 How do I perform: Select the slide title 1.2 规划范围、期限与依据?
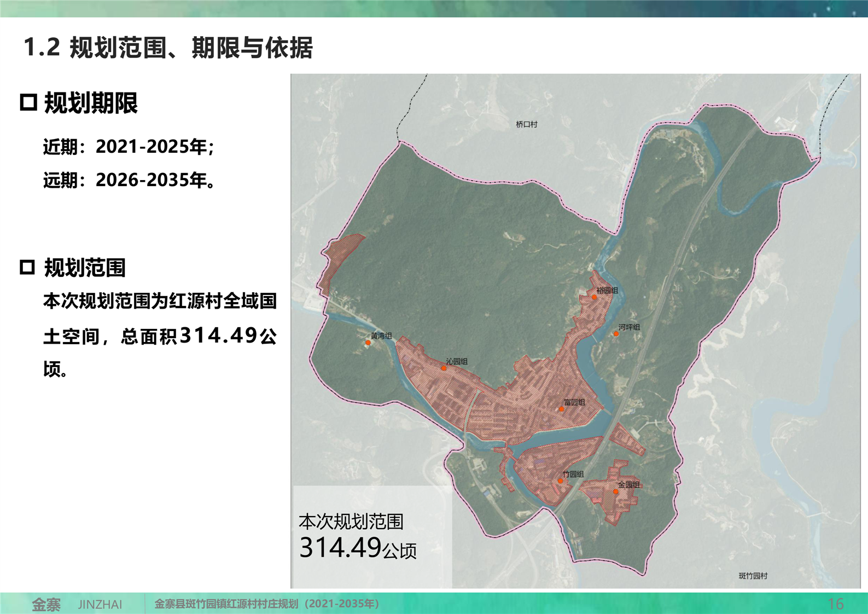(x=168, y=48)
